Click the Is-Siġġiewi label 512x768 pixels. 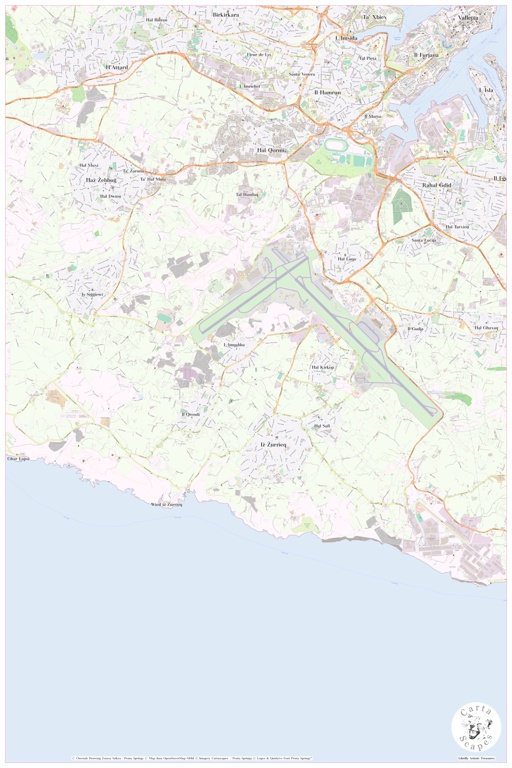coord(92,294)
